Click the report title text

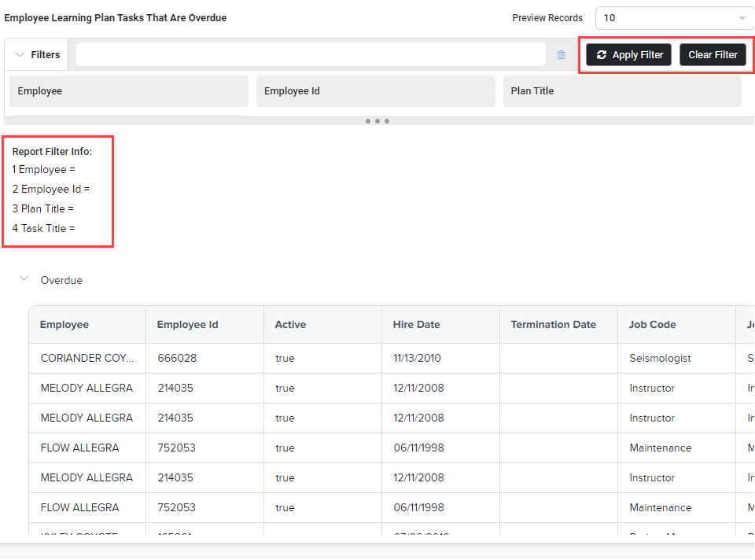click(116, 18)
